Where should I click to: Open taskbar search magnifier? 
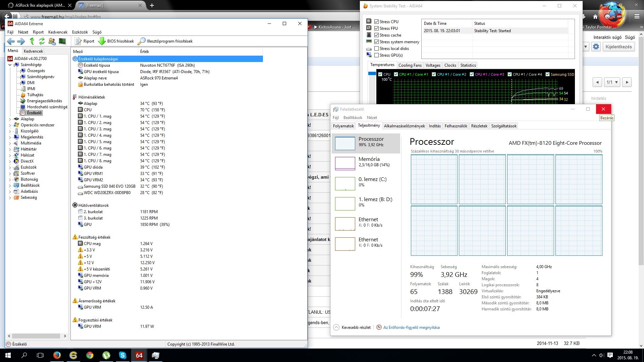pos(24,355)
